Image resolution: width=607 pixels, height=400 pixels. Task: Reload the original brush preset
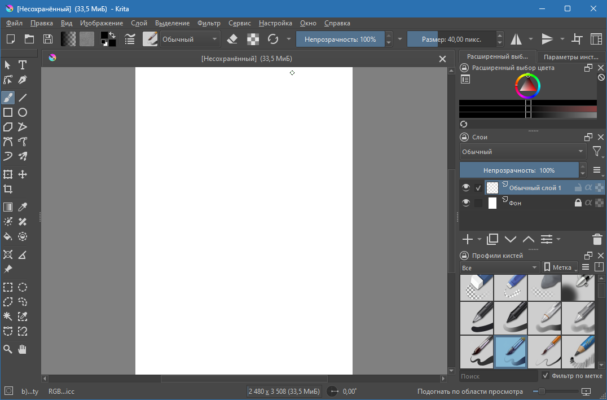[x=273, y=39]
